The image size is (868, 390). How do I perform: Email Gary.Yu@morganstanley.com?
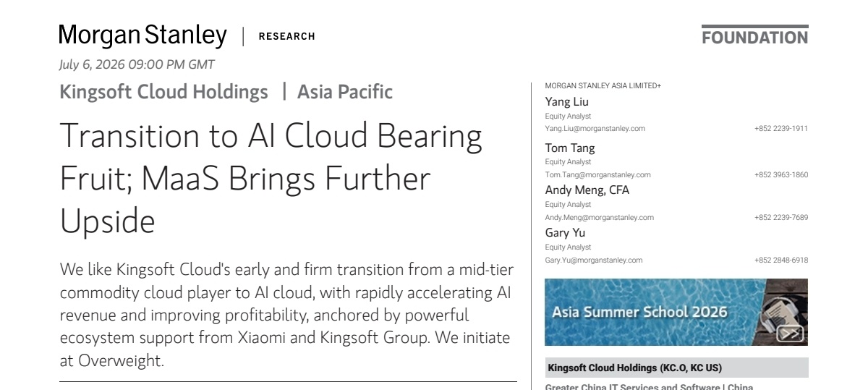click(x=593, y=260)
